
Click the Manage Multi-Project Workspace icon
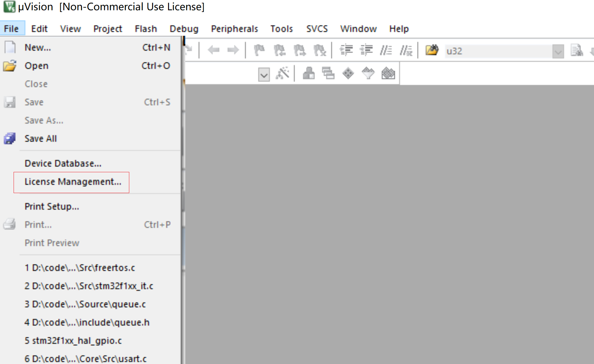pyautogui.click(x=328, y=73)
